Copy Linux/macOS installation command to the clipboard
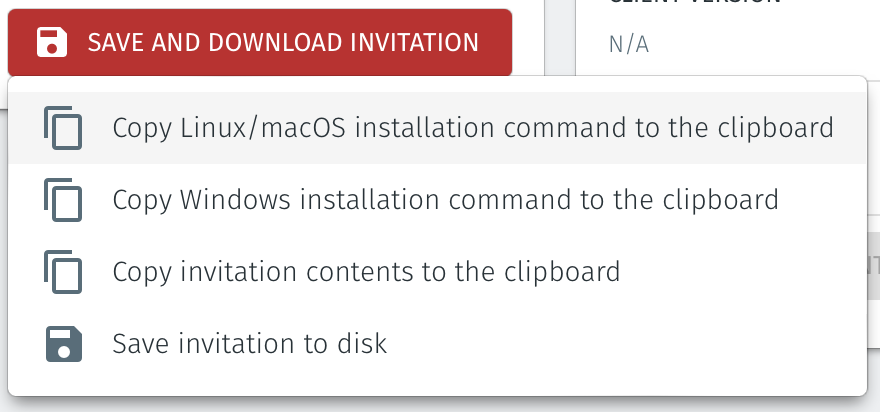 tap(472, 129)
